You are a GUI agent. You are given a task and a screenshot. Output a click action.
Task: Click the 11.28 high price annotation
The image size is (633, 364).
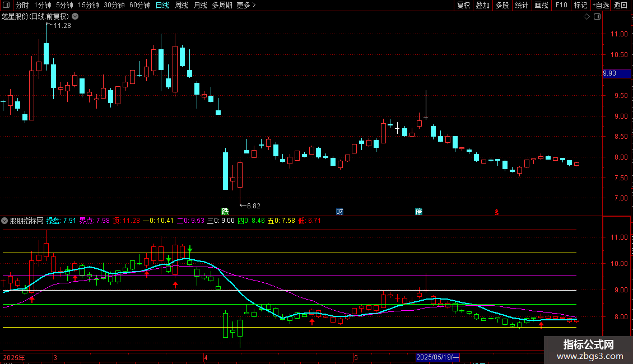point(62,26)
